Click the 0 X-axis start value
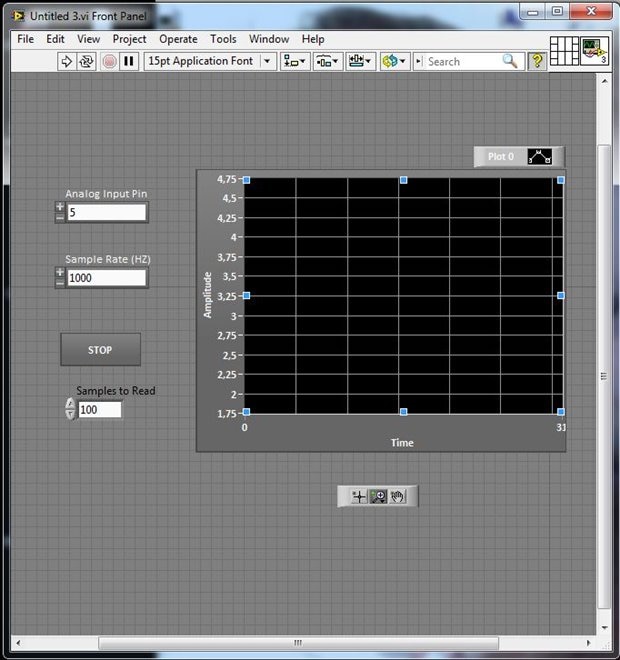Image resolution: width=620 pixels, height=660 pixels. click(245, 428)
